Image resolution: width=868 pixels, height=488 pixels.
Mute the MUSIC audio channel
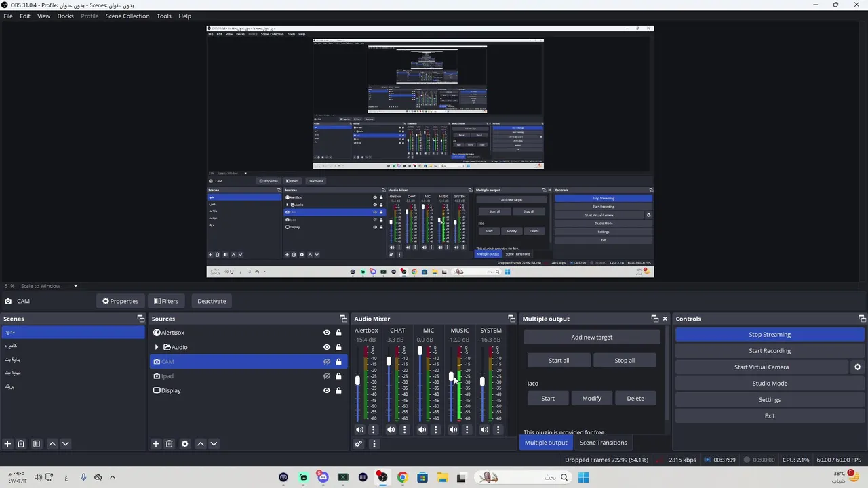coord(453,430)
